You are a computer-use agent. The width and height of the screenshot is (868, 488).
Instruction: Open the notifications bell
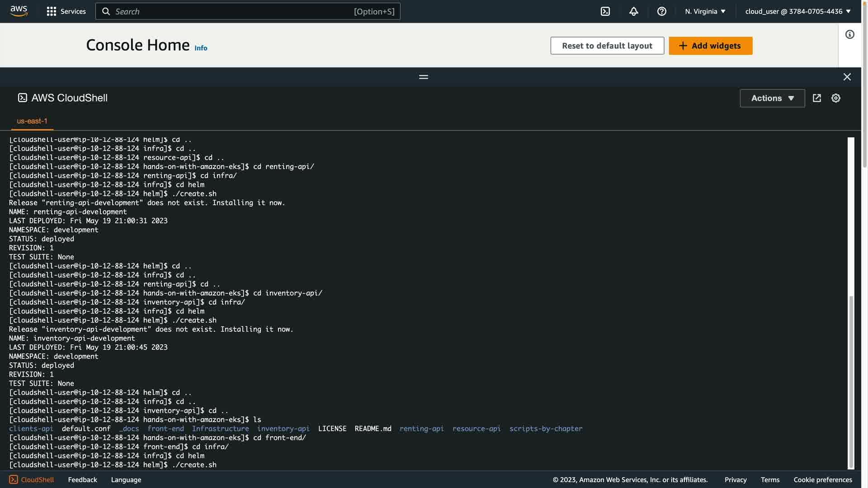(633, 11)
